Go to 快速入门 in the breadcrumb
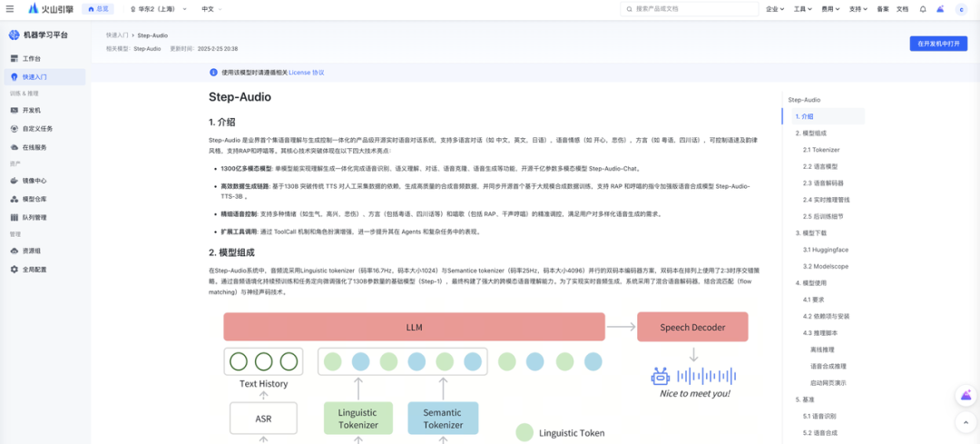980x444 pixels. point(117,35)
